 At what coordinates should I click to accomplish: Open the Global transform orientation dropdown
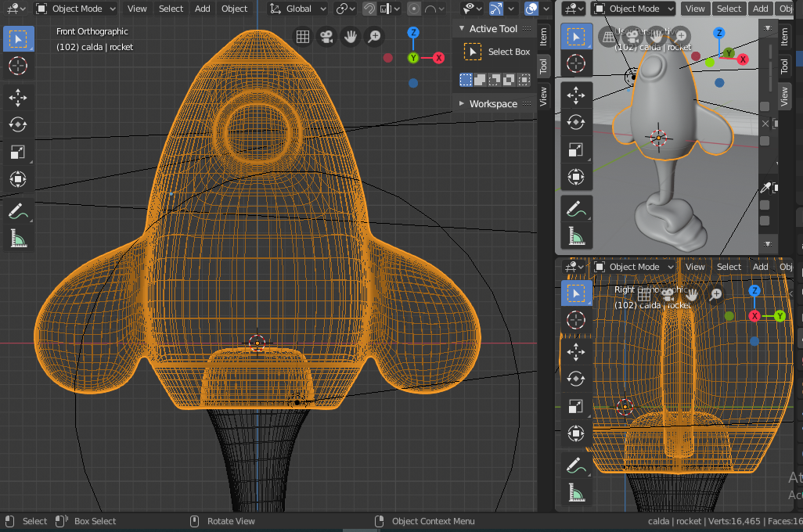[298, 9]
